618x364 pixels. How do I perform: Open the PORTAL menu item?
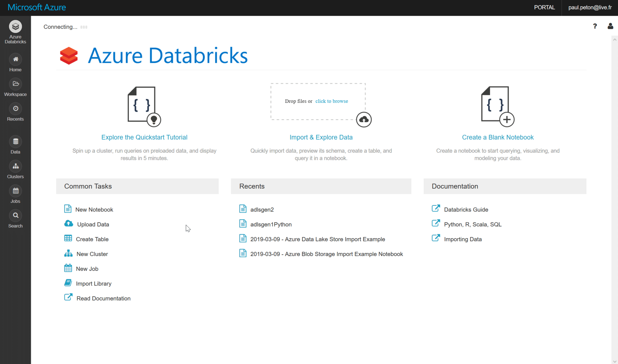(x=544, y=7)
